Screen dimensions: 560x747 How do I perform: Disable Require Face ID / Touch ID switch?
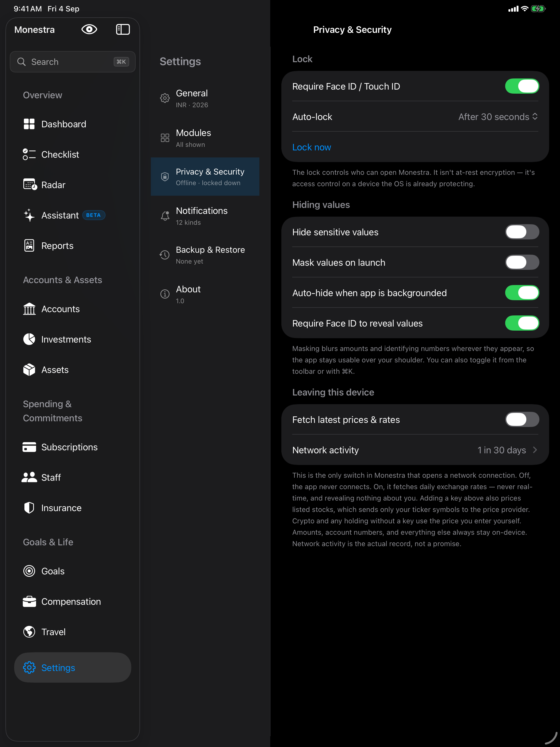tap(521, 86)
